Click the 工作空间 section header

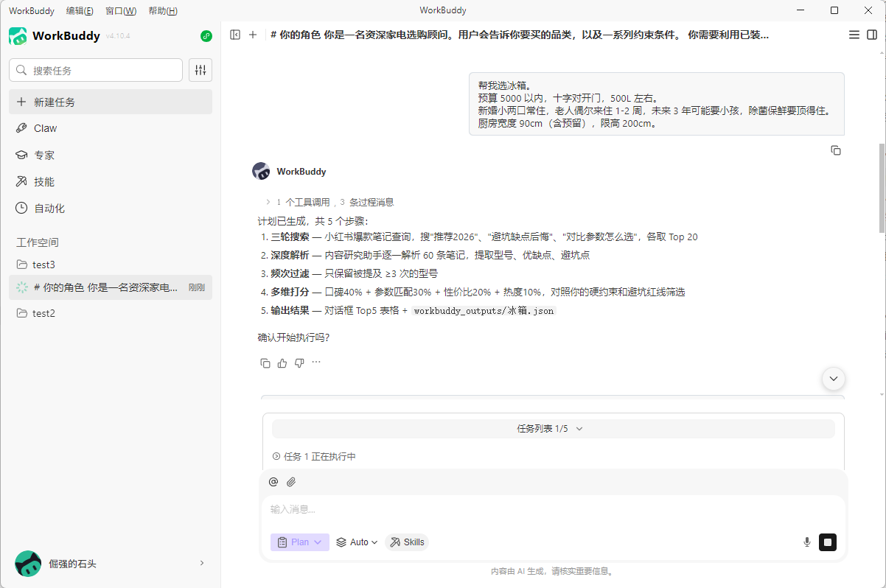click(38, 242)
